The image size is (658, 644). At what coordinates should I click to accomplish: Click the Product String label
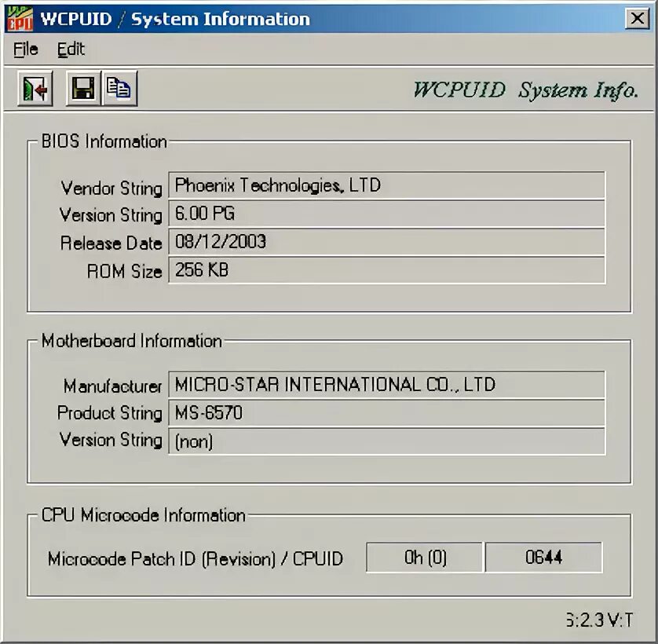click(110, 413)
